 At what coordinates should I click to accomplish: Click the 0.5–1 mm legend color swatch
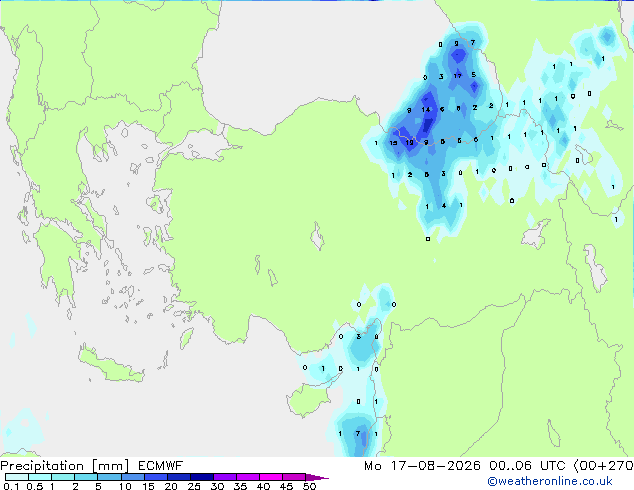coord(40,477)
